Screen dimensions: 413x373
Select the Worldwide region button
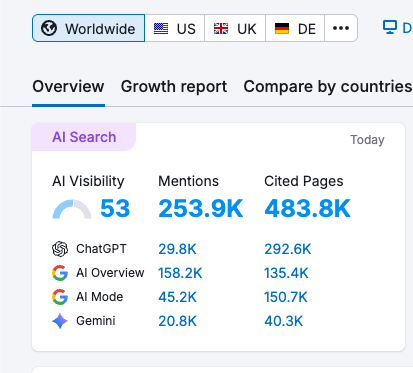click(88, 28)
